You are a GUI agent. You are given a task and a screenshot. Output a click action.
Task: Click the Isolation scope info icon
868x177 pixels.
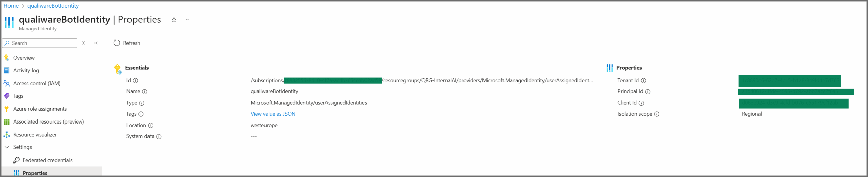point(657,114)
